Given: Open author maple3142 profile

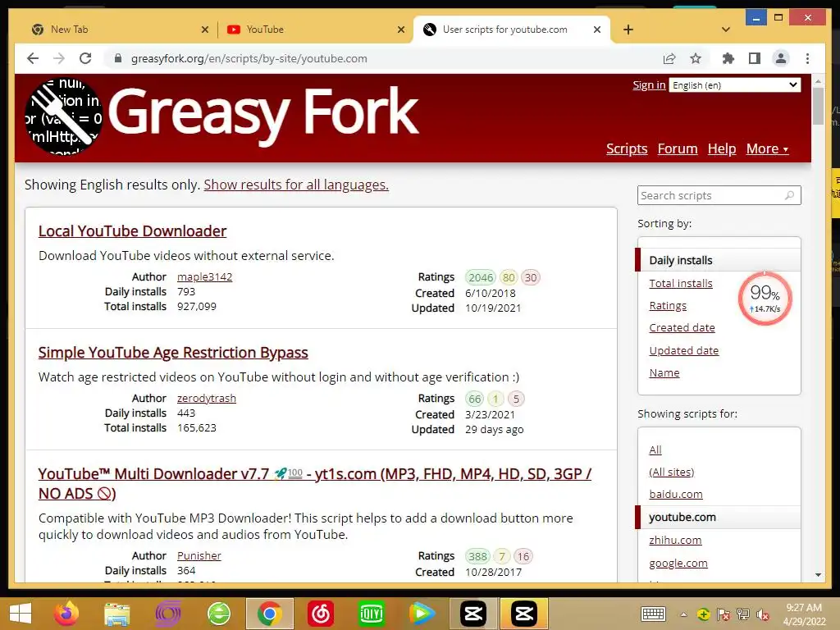Looking at the screenshot, I should tap(204, 277).
